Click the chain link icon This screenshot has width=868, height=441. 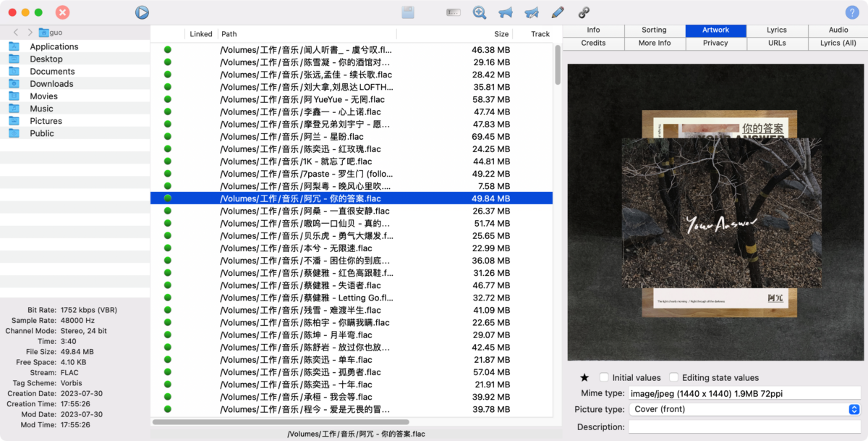(x=583, y=12)
